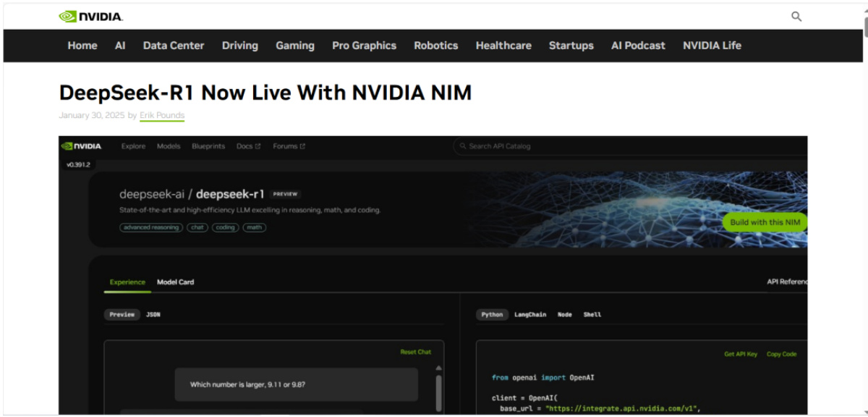Open Pro Graphics section

click(365, 46)
